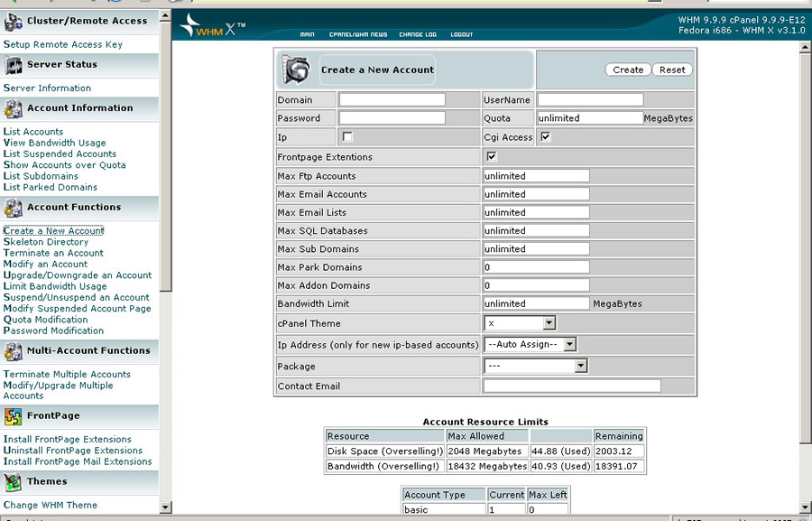
Task: Click the Quota input field
Action: [x=590, y=118]
